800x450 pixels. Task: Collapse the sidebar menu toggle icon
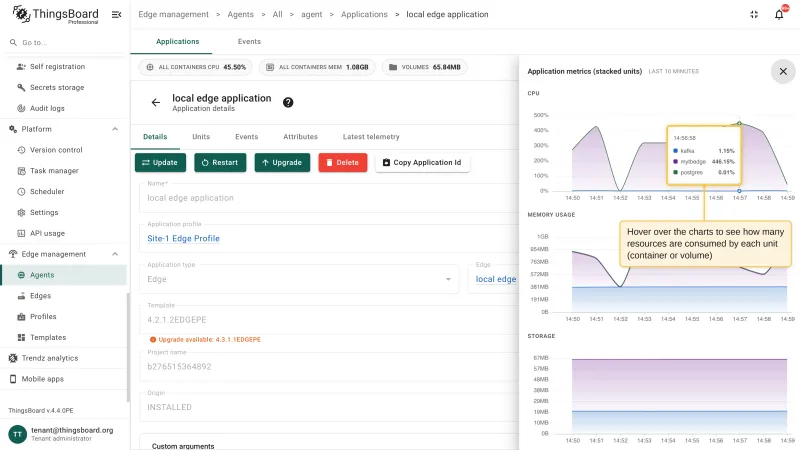pyautogui.click(x=116, y=14)
